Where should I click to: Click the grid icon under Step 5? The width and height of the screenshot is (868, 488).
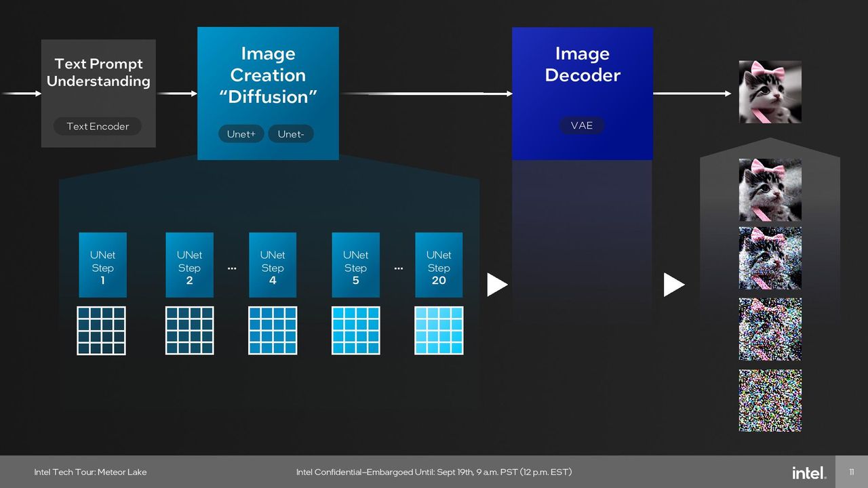[x=356, y=331]
